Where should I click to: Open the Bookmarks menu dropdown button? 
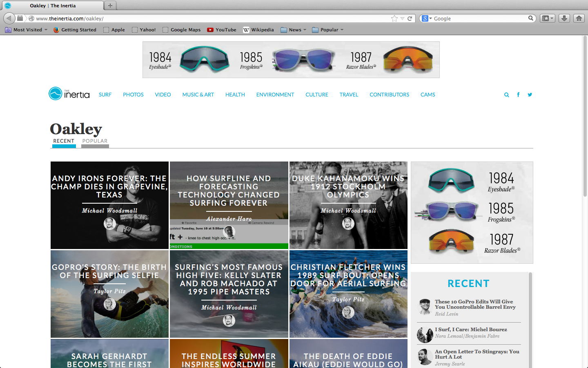click(548, 18)
